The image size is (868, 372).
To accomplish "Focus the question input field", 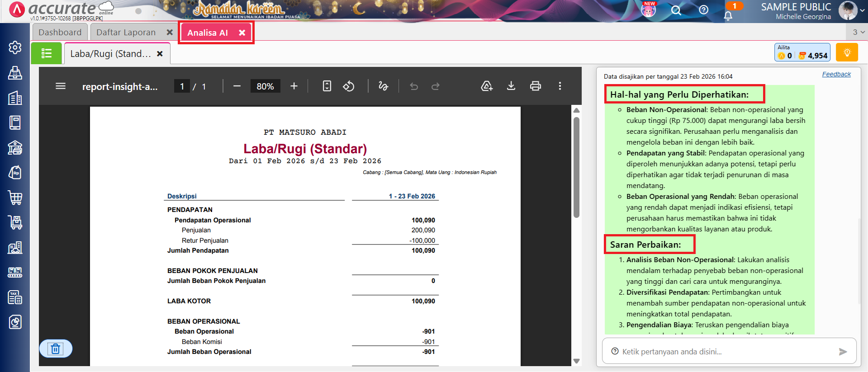I will click(724, 352).
